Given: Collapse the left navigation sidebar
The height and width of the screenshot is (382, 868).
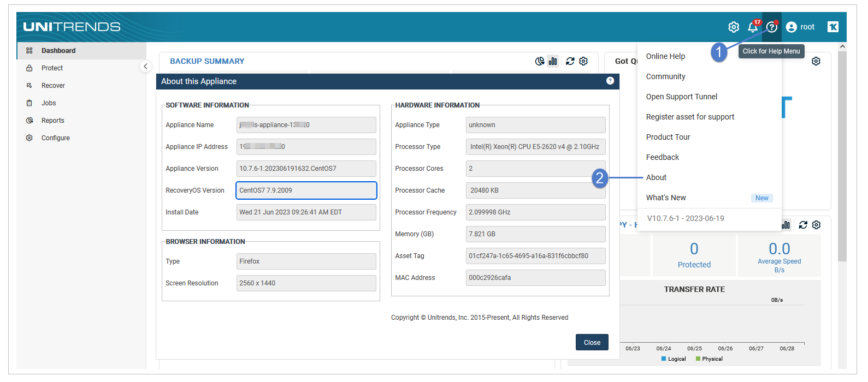Looking at the screenshot, I should click(x=145, y=66).
